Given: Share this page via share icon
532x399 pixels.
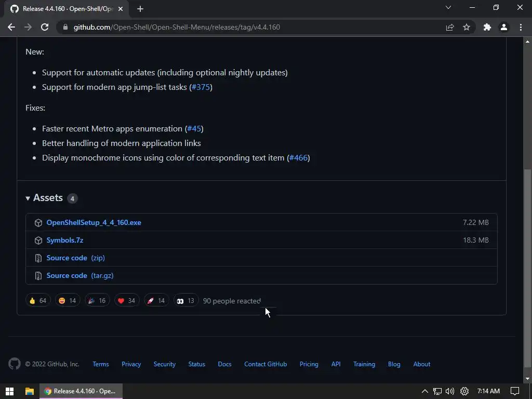Looking at the screenshot, I should point(450,27).
